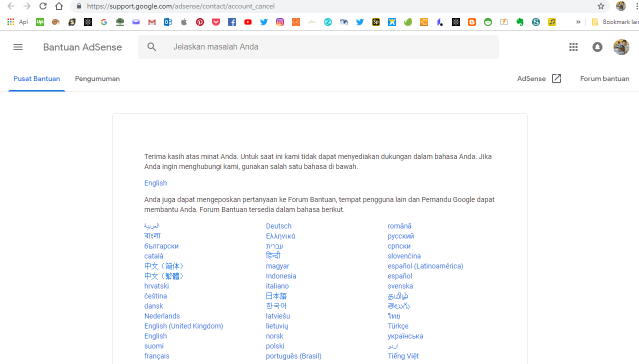Click the browser address bar URL
The height and width of the screenshot is (364, 639).
180,6
